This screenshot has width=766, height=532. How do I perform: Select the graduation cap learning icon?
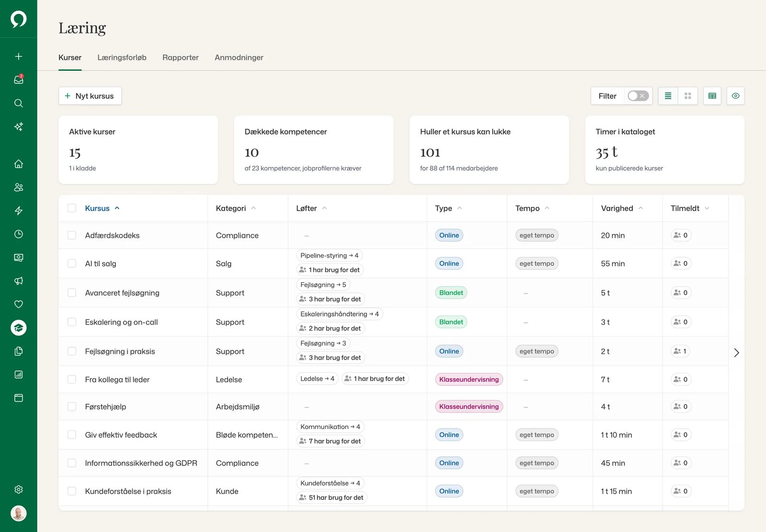pyautogui.click(x=19, y=328)
